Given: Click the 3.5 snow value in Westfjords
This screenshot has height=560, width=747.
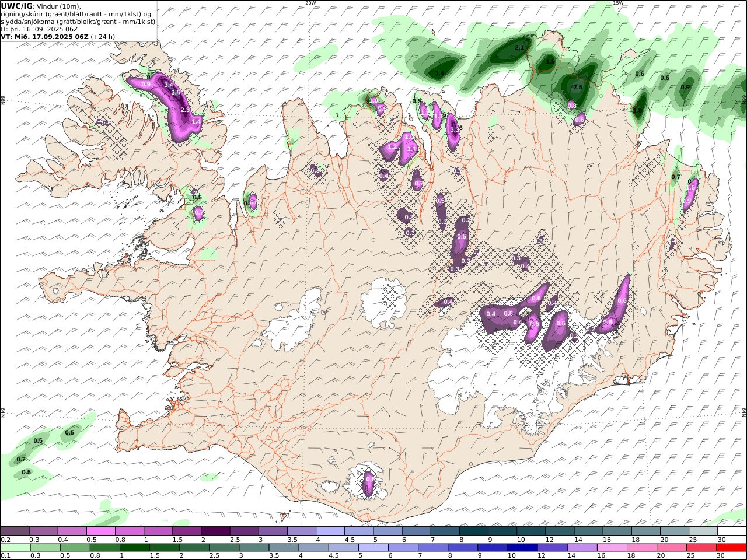Looking at the screenshot, I should point(176,93).
